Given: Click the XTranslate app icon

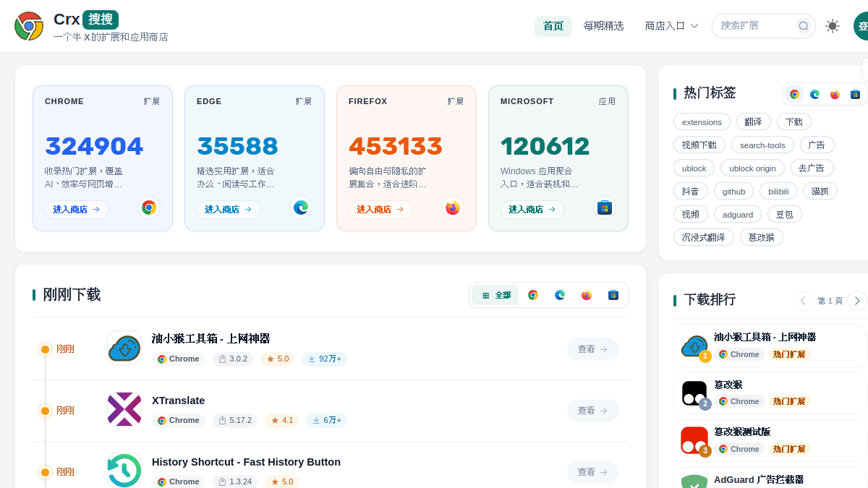Looking at the screenshot, I should 124,409.
